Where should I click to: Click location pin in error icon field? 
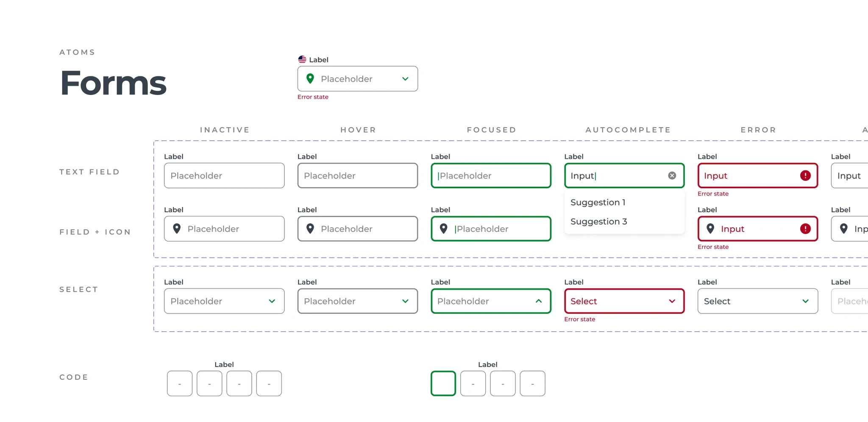(710, 229)
